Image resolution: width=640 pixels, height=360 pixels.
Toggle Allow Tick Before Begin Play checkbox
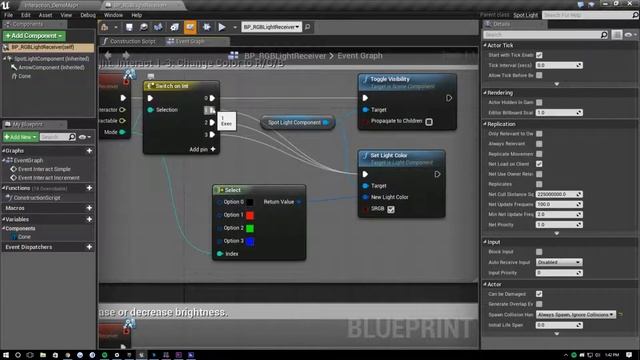click(539, 75)
